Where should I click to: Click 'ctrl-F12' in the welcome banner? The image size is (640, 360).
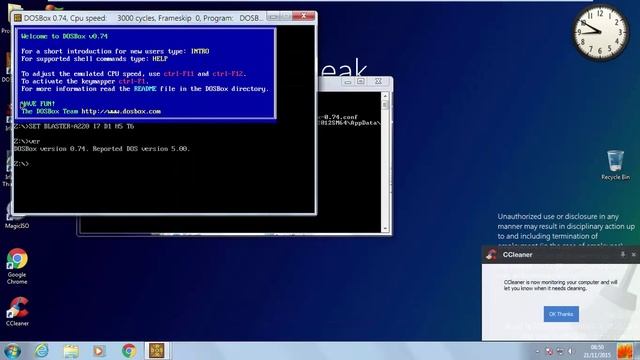(x=227, y=74)
